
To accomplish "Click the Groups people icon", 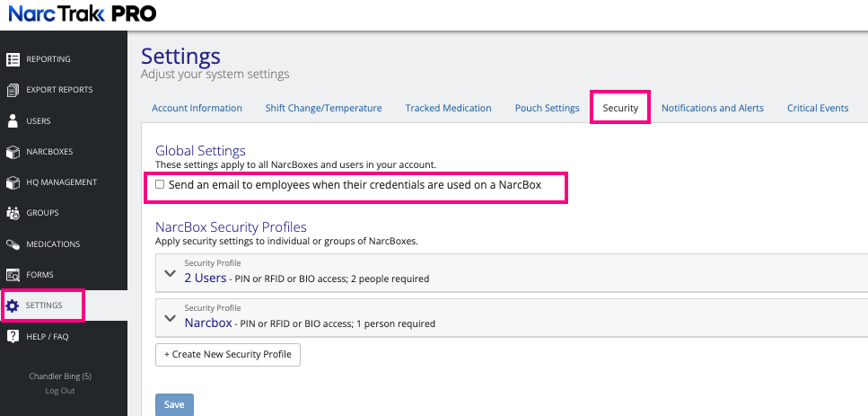I will [x=13, y=213].
